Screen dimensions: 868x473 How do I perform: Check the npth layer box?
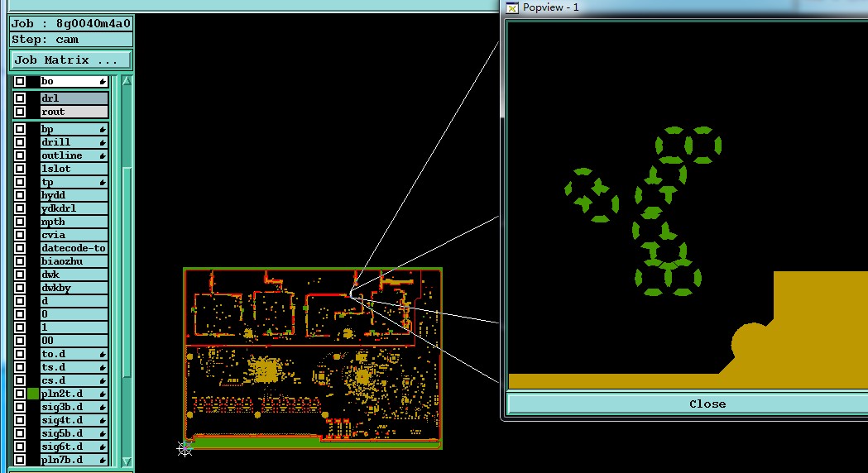click(x=20, y=222)
